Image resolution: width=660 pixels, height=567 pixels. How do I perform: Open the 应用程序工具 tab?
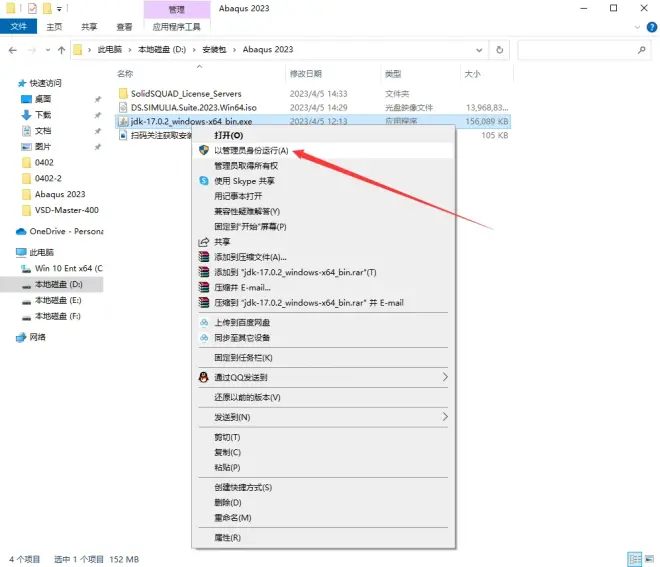pyautogui.click(x=176, y=27)
